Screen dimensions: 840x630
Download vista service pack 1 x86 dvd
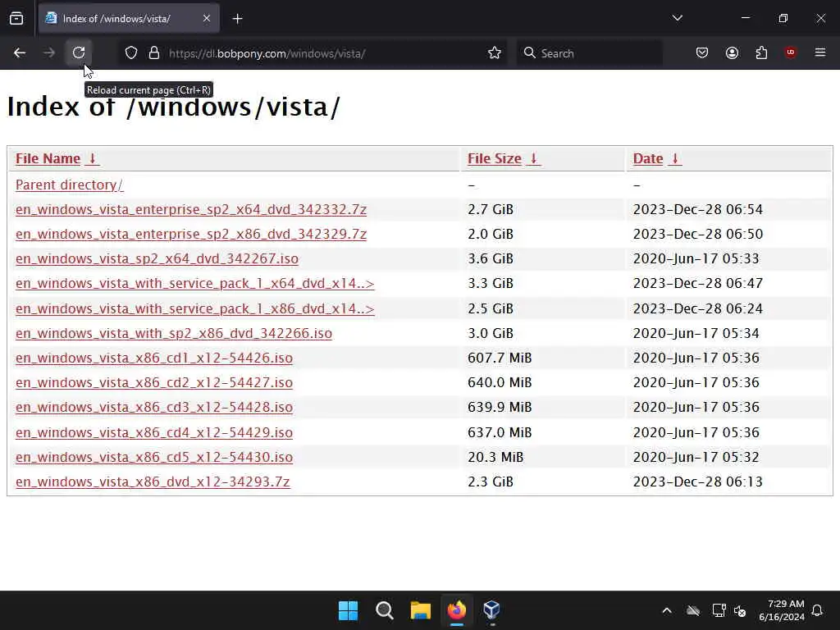194,308
